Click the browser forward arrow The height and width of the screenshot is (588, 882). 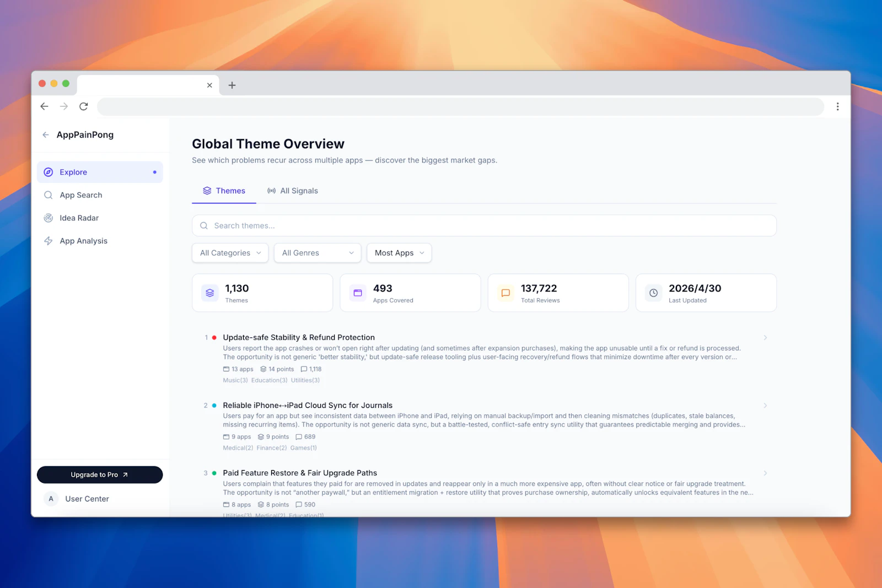[x=64, y=106]
